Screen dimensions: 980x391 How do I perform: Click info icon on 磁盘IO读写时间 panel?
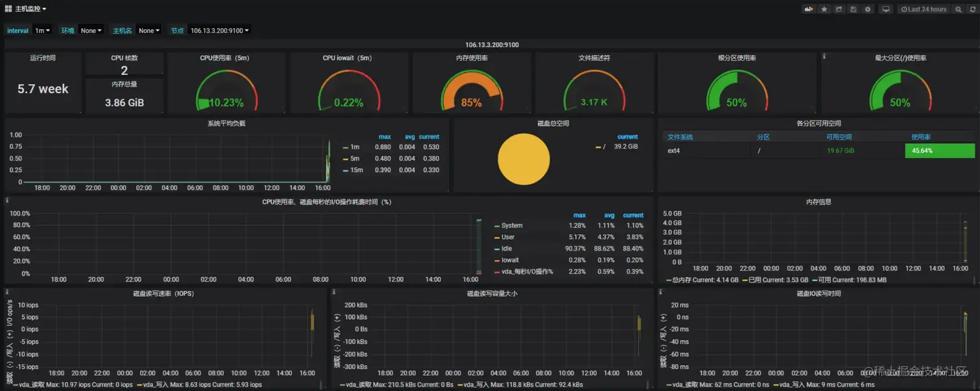660,292
